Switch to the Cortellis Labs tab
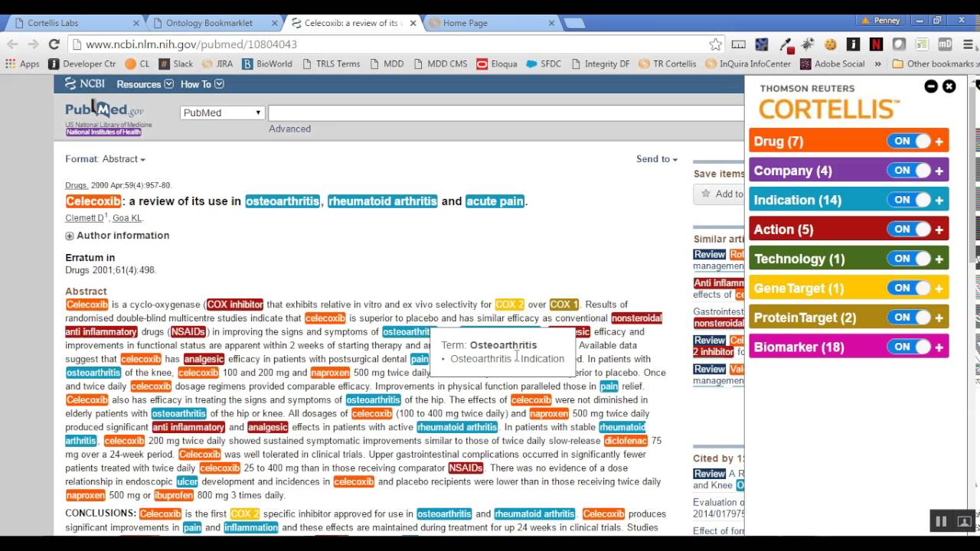The height and width of the screenshot is (551, 980). click(x=75, y=23)
